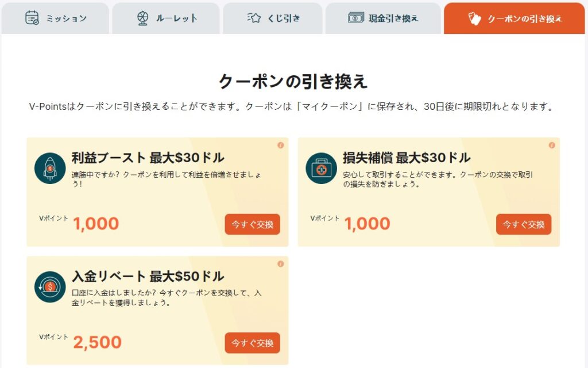Switch to the ルーレット tab
This screenshot has height=368, width=588.
[x=165, y=18]
